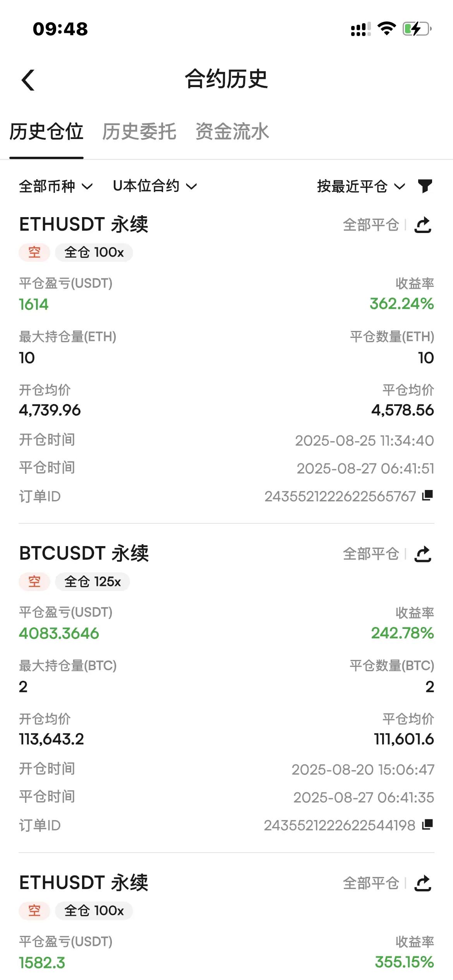Screen dimensions: 453x980
Task: Open the U本位合约 contract type dropdown
Action: coord(155,186)
